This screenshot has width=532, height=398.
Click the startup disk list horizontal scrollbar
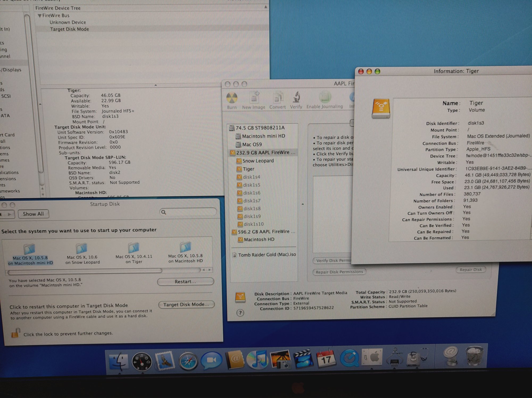[x=85, y=271]
